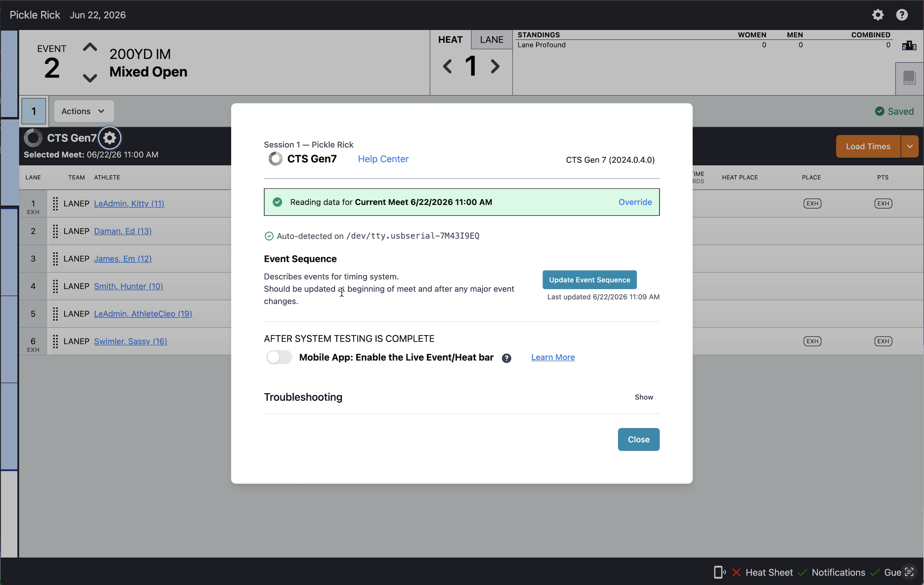
Task: Grab drag handle for lane 1
Action: pos(55,204)
